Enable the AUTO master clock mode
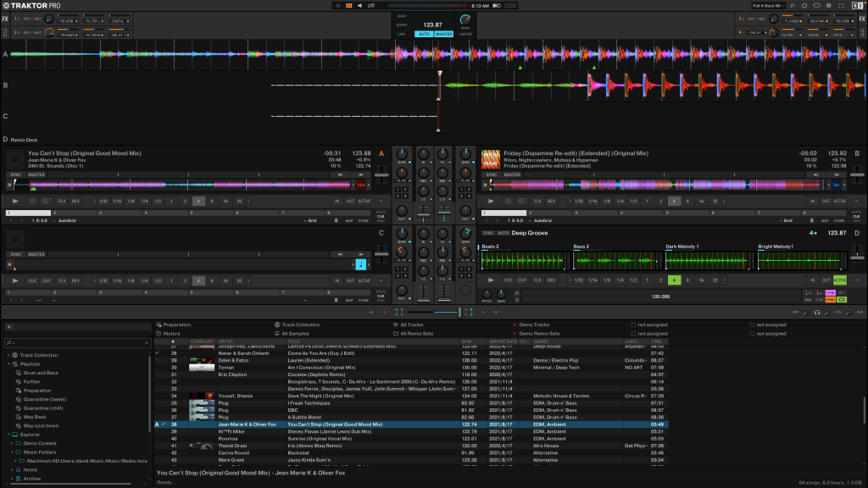This screenshot has width=868, height=488. [424, 34]
